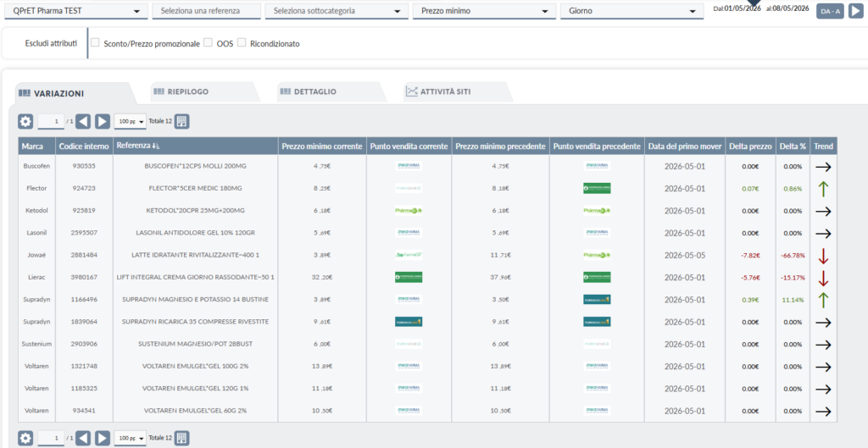The height and width of the screenshot is (448, 868).
Task: Go to previous page in bottom pager
Action: 83,439
